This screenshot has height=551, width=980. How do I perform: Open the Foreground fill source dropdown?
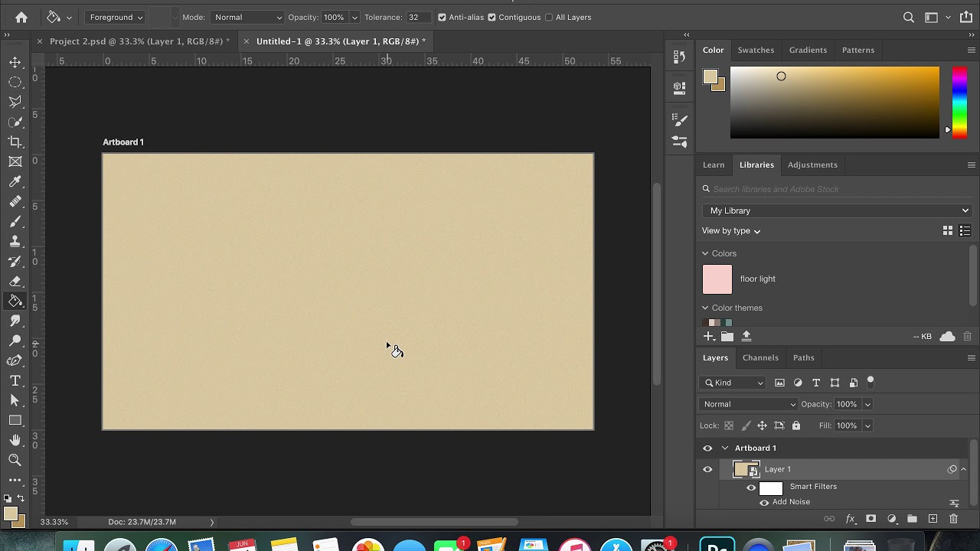pos(116,17)
